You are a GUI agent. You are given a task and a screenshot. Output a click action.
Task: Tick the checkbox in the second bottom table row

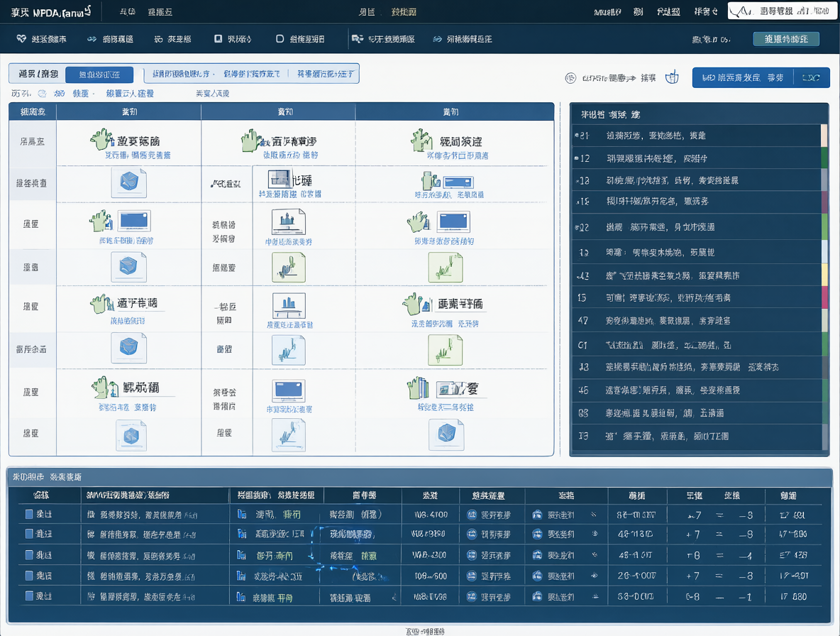click(x=29, y=534)
